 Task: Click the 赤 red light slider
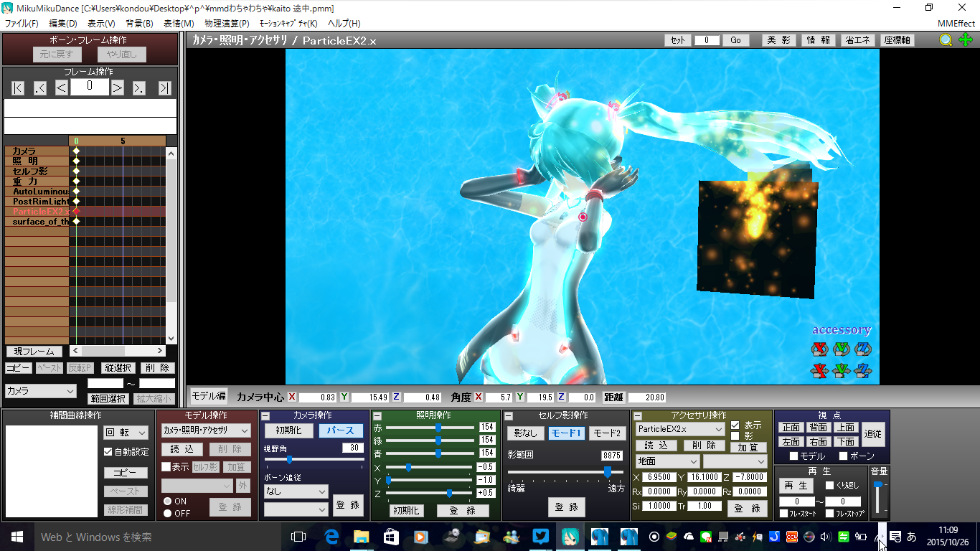(x=429, y=428)
